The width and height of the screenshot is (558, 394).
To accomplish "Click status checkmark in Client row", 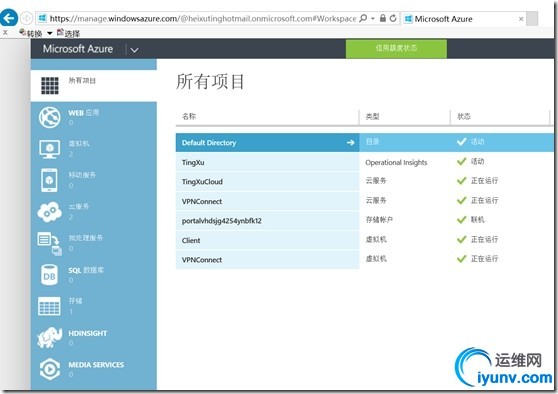I will point(462,240).
